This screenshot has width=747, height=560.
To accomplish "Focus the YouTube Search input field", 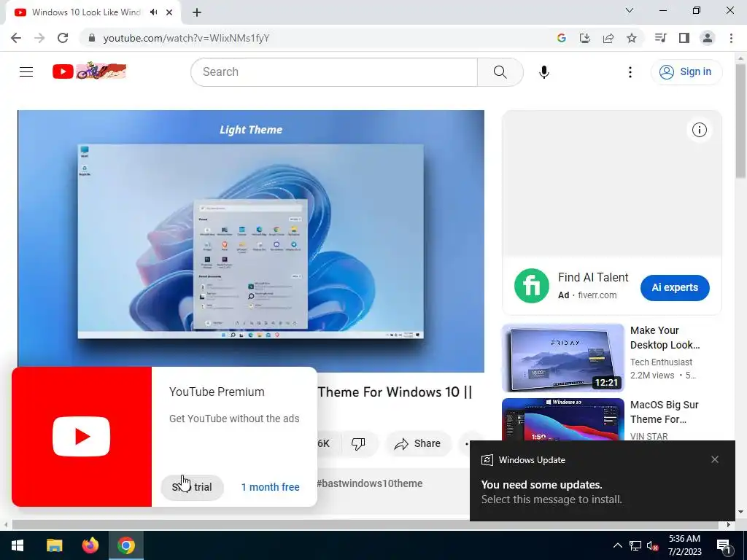I will pos(334,72).
